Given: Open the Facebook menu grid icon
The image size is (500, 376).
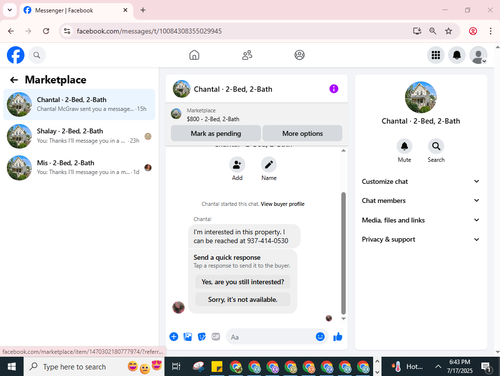Looking at the screenshot, I should click(x=436, y=55).
